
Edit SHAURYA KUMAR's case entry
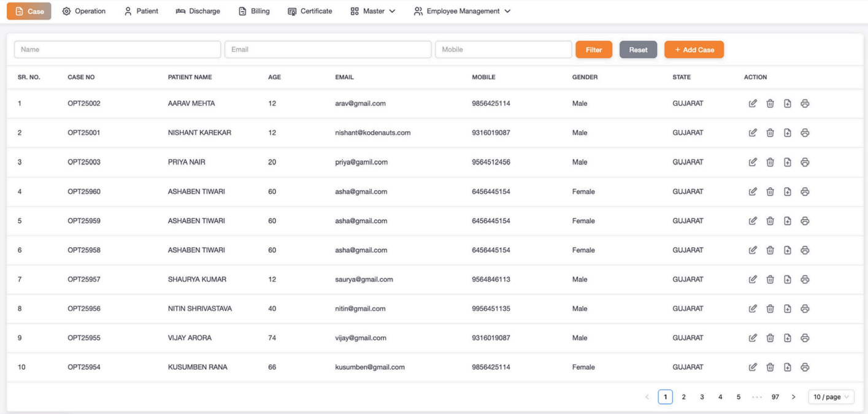[x=753, y=279]
